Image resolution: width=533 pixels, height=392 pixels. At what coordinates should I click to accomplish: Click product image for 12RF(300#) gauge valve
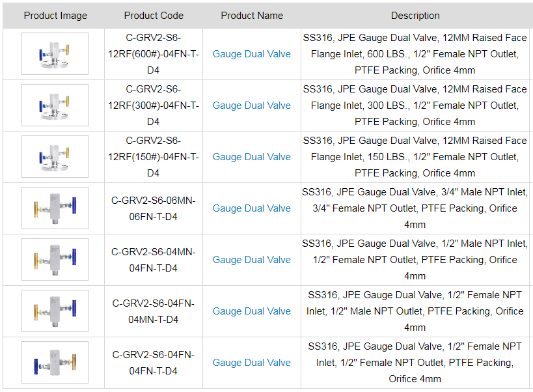[x=55, y=105]
